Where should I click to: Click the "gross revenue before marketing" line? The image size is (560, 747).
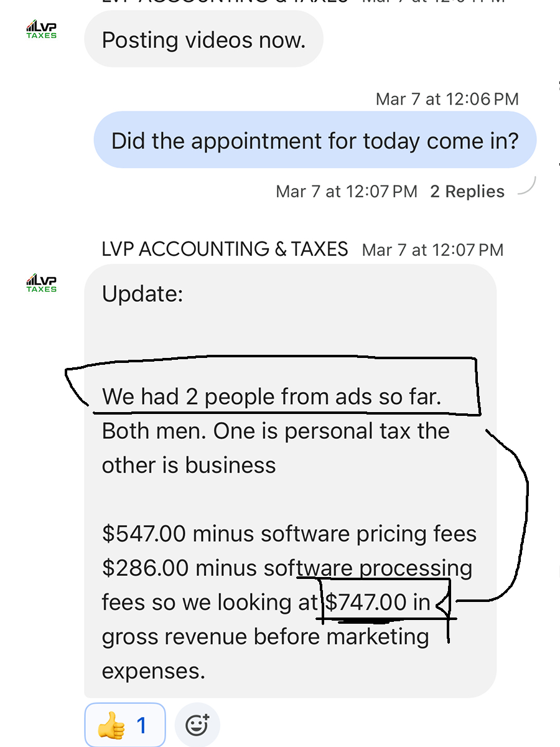pos(265,637)
